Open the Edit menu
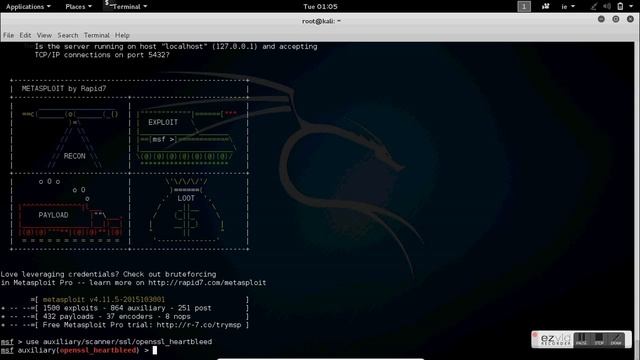 point(25,35)
